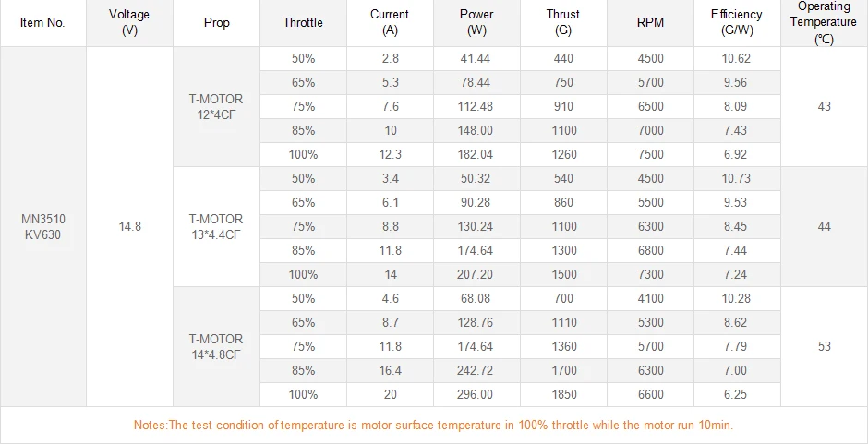Click the Thrust (G) column header

562,23
